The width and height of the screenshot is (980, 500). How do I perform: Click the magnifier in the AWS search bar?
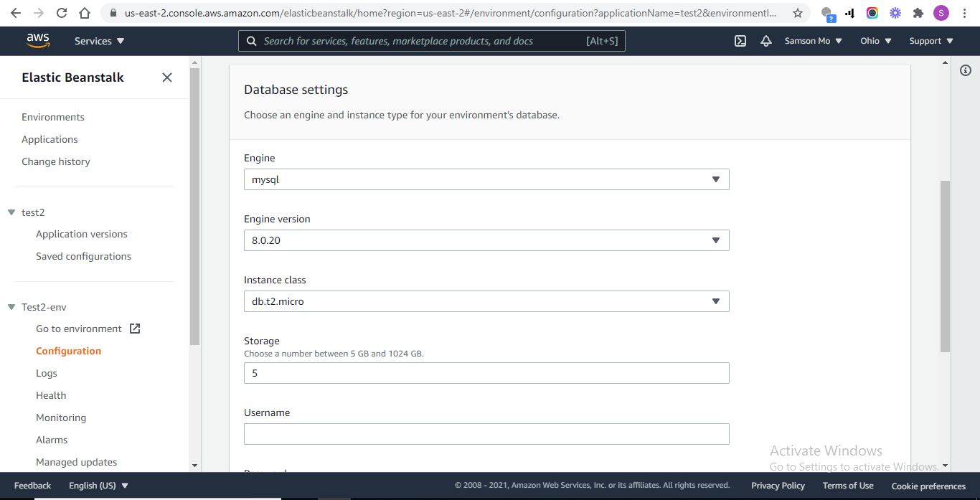251,41
